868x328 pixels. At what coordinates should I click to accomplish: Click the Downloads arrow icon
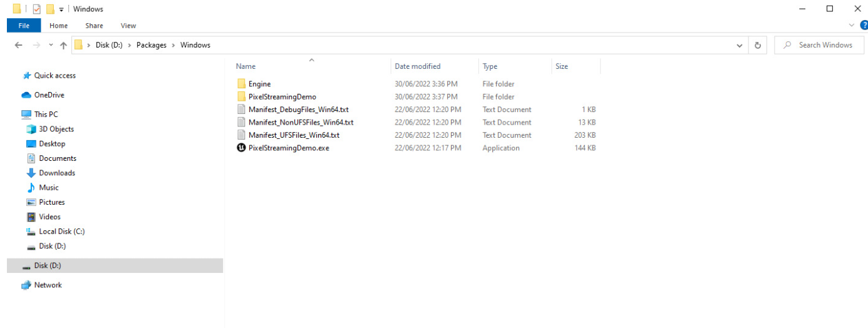pyautogui.click(x=31, y=173)
